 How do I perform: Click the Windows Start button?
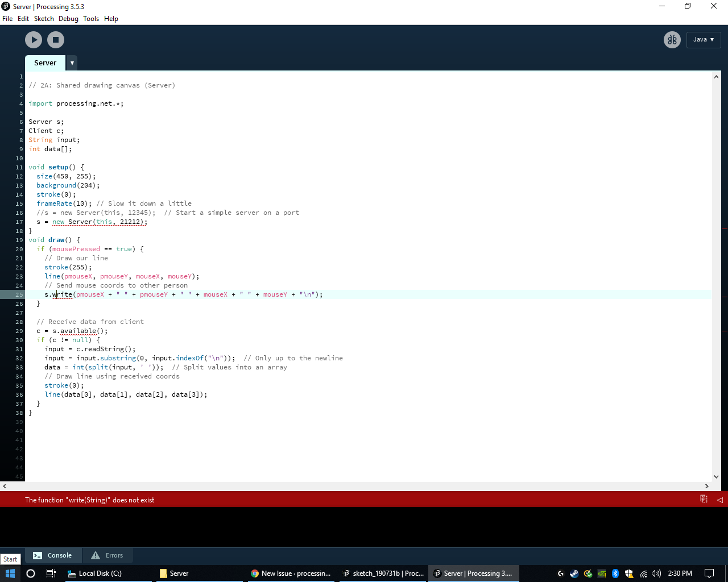click(10, 573)
